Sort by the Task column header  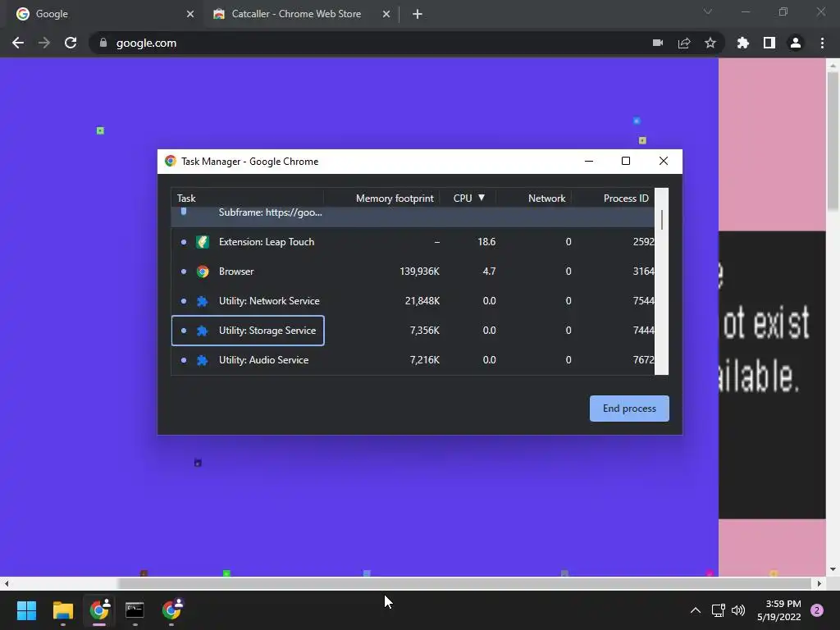pos(247,199)
